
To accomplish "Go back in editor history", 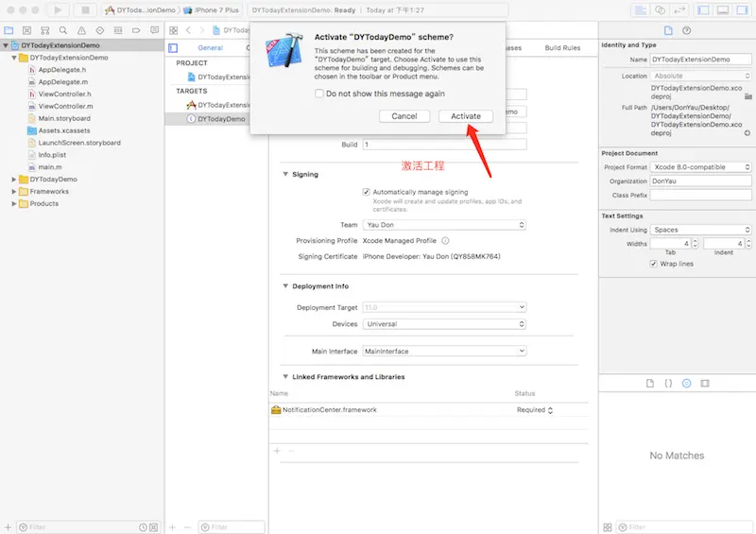I will point(188,30).
